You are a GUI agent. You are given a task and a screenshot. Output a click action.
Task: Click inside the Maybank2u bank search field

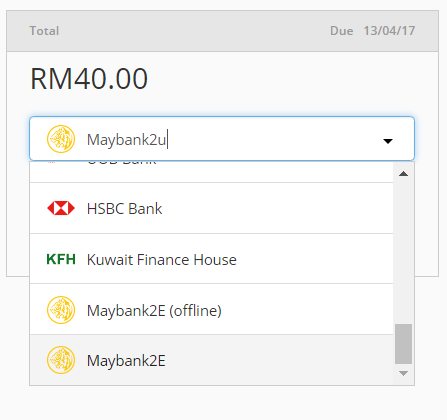[222, 139]
